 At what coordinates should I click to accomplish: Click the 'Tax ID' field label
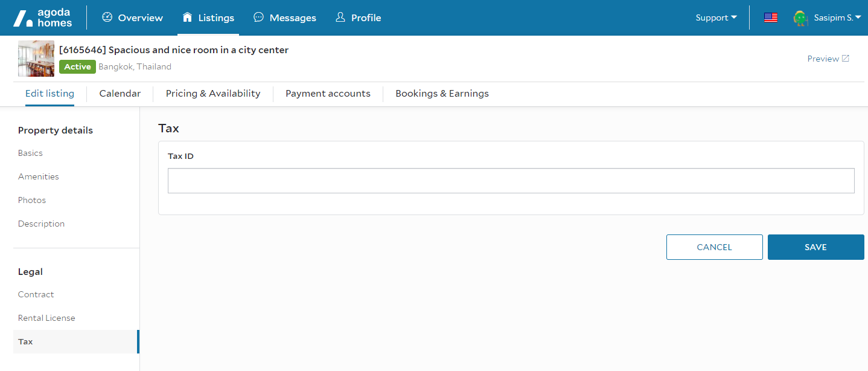tap(180, 156)
